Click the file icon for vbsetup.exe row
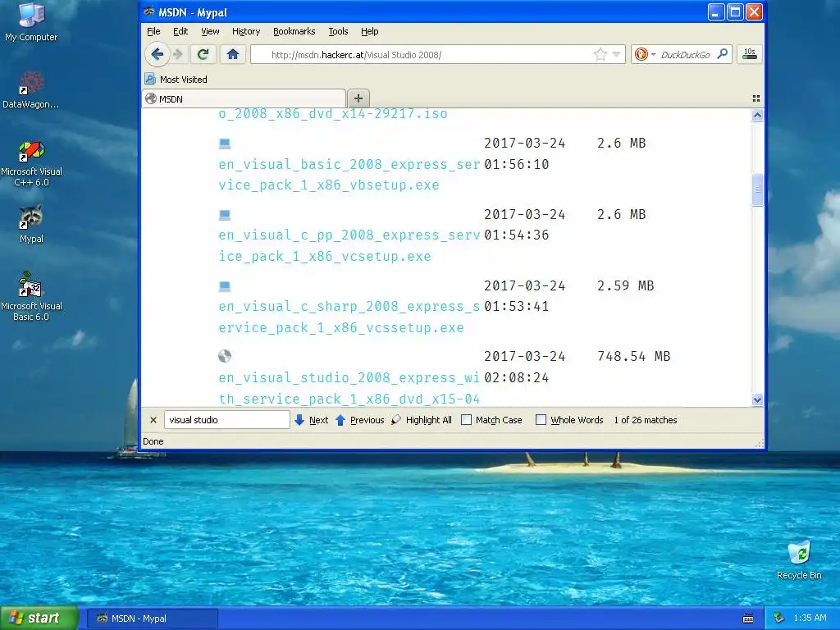The image size is (840, 630). point(225,144)
